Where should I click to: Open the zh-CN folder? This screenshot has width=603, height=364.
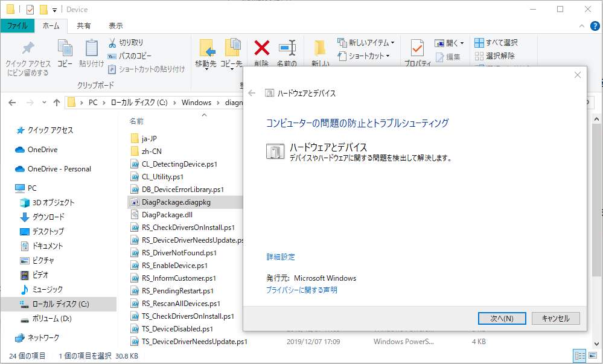147,152
